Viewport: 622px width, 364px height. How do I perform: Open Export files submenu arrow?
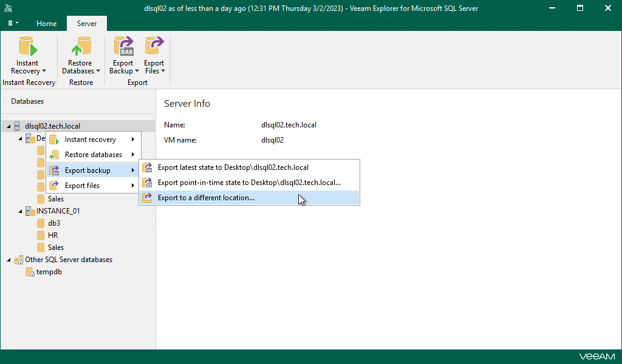click(x=133, y=186)
